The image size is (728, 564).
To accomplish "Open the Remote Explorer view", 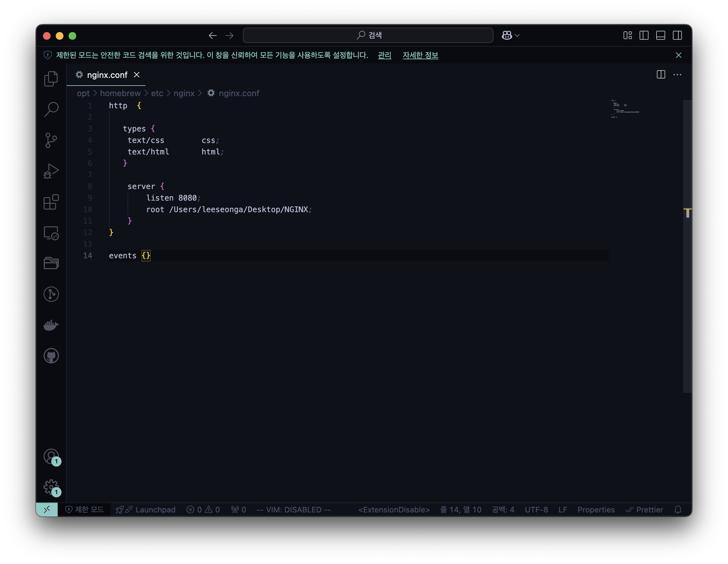I will click(x=51, y=233).
